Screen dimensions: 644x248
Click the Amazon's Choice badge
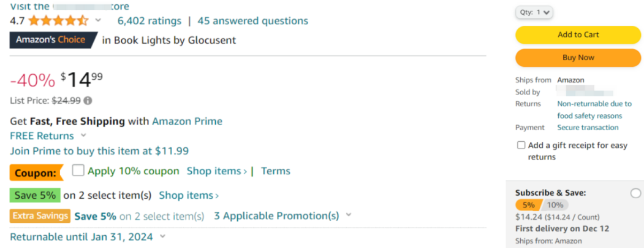[x=53, y=40]
